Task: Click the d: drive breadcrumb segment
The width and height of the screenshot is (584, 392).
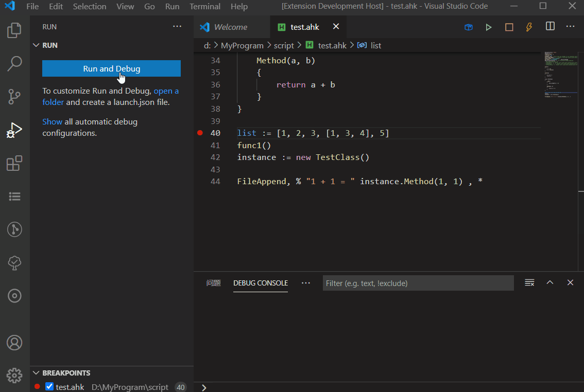Action: 207,45
